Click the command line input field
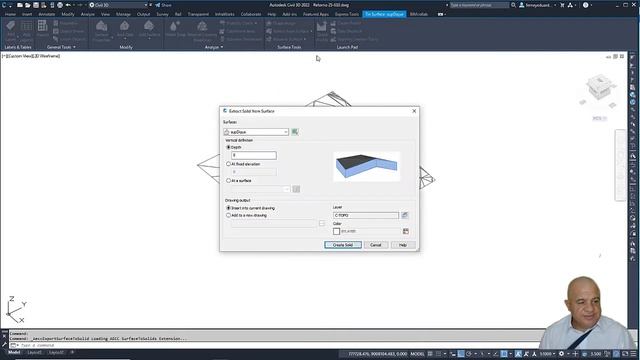This screenshot has width=640, height=360. pos(278,345)
